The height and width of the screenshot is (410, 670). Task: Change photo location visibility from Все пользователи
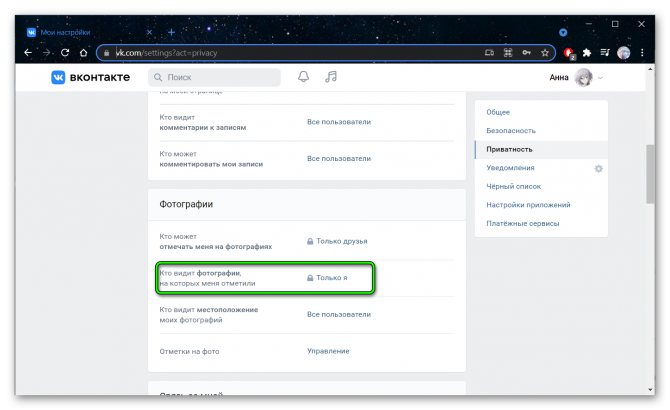pos(338,315)
